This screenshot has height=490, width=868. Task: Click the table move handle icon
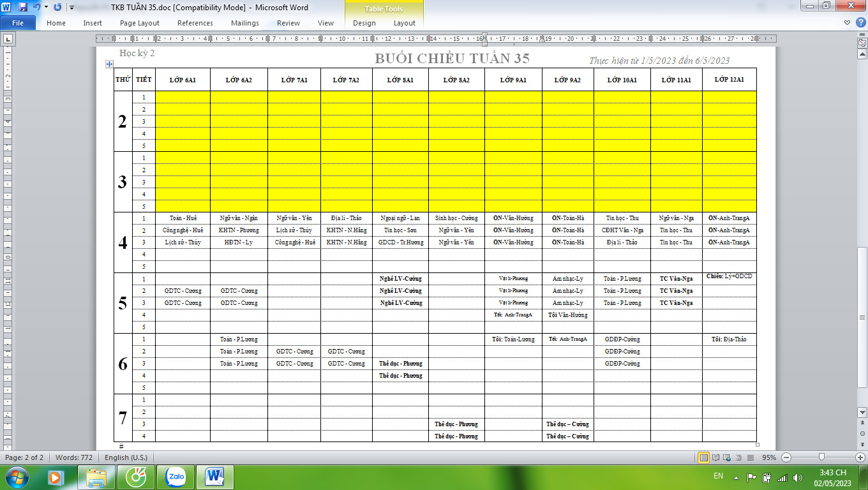pyautogui.click(x=109, y=64)
